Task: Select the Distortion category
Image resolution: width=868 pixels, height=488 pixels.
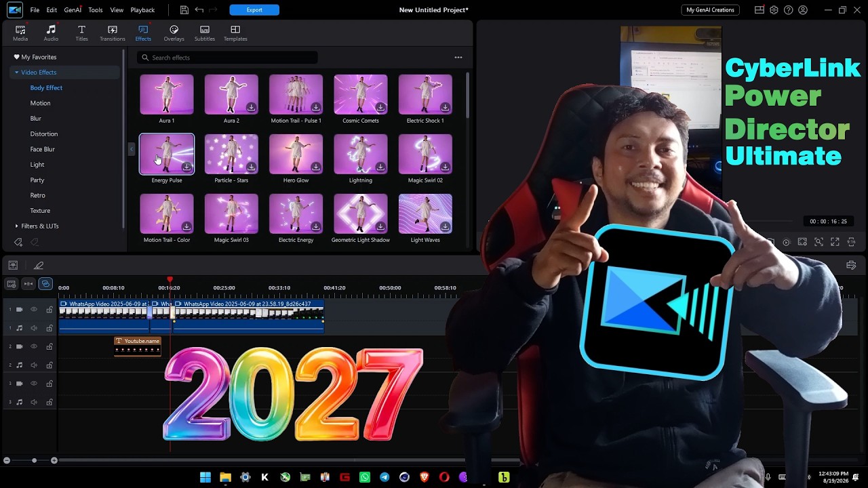Action: [43, 134]
